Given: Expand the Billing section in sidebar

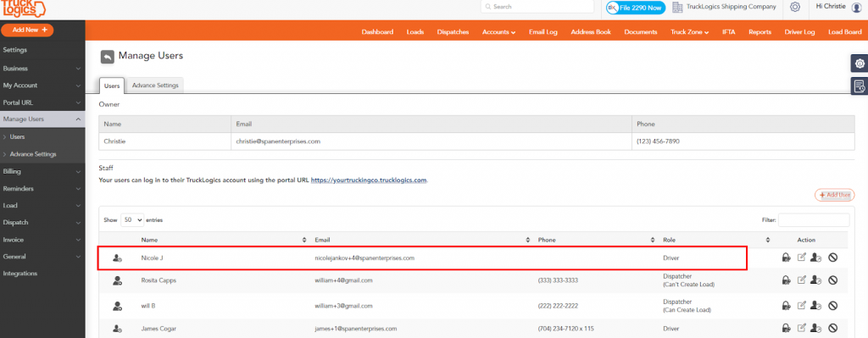Looking at the screenshot, I should (x=42, y=171).
